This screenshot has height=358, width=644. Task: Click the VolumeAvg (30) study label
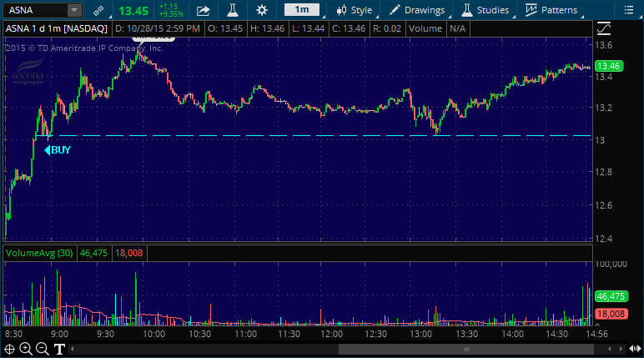39,253
